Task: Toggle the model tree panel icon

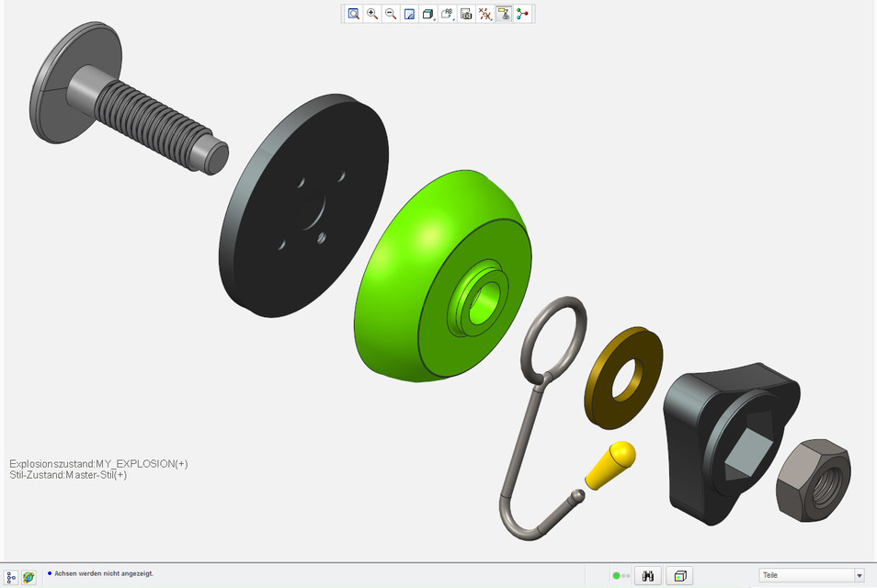Action: 12,576
